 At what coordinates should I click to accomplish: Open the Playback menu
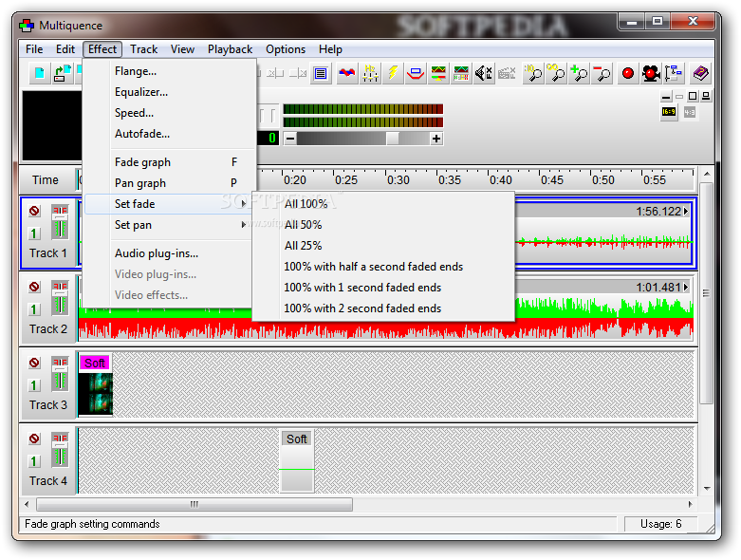pyautogui.click(x=231, y=49)
